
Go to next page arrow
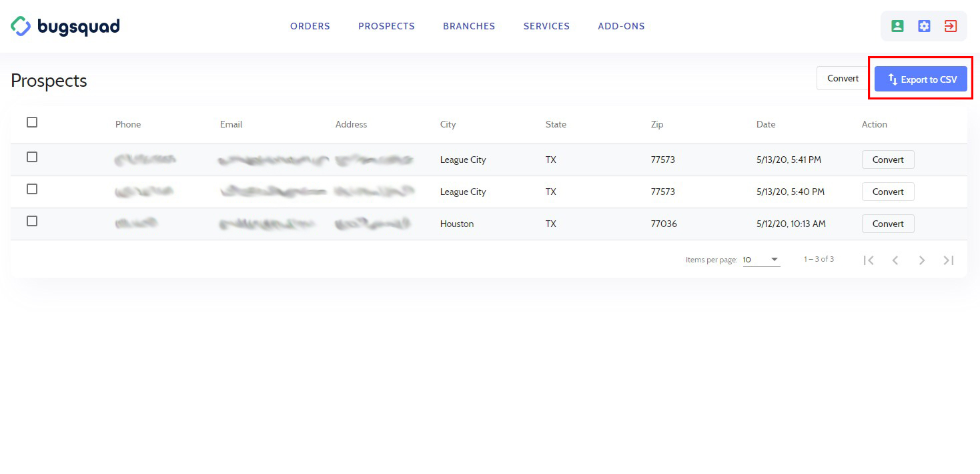922,260
